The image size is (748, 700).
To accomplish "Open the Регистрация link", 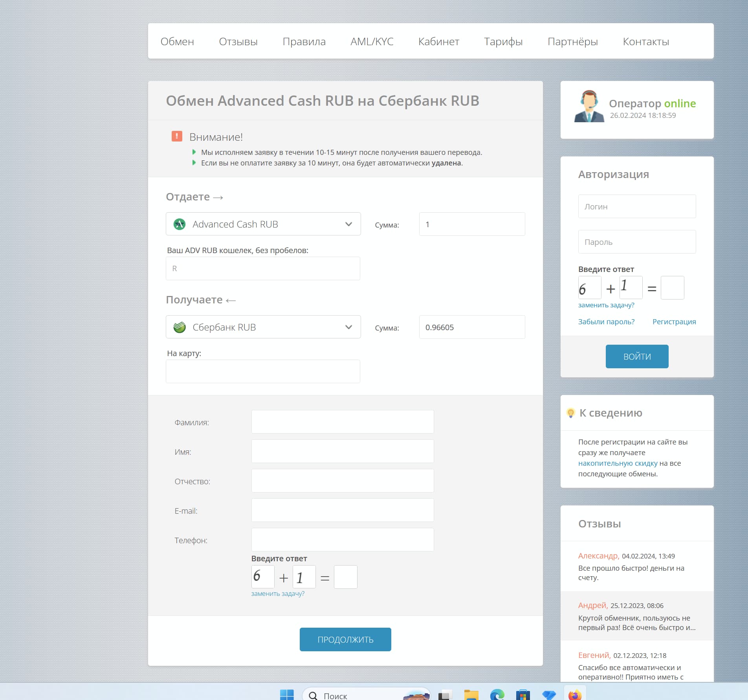I will [674, 322].
